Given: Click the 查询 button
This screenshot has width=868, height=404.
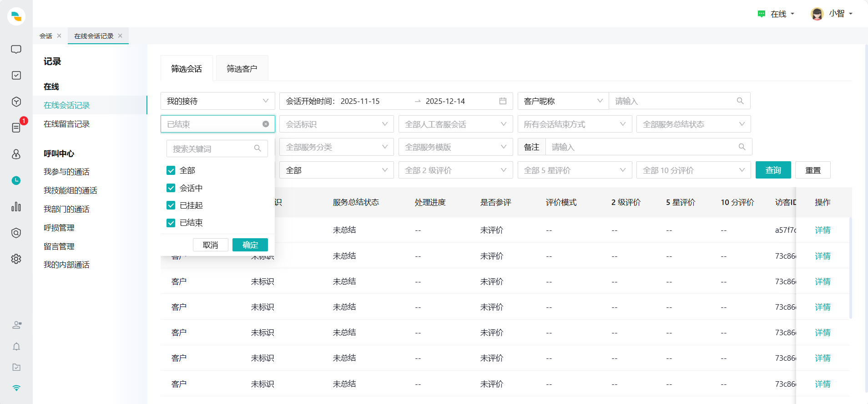Looking at the screenshot, I should click(773, 170).
